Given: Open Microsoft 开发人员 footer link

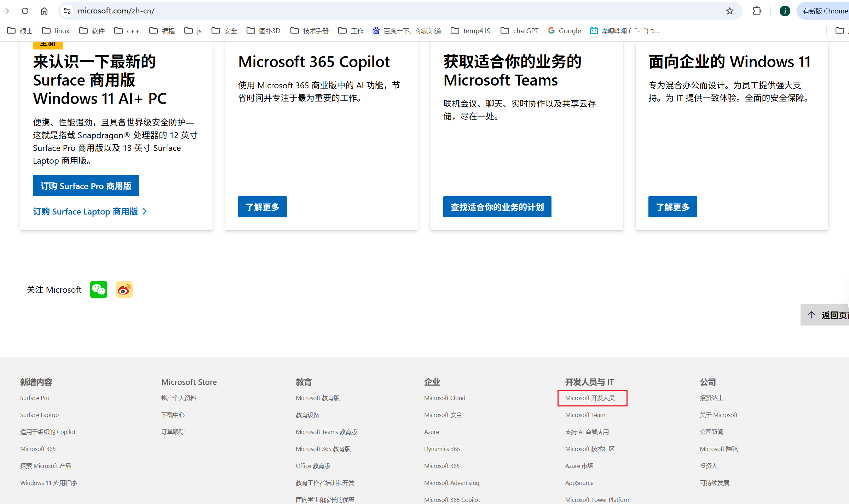Looking at the screenshot, I should [x=590, y=398].
